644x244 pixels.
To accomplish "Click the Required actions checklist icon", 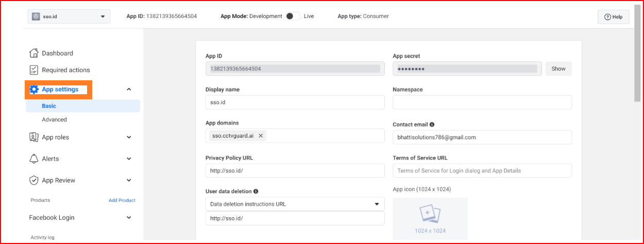I will [34, 70].
